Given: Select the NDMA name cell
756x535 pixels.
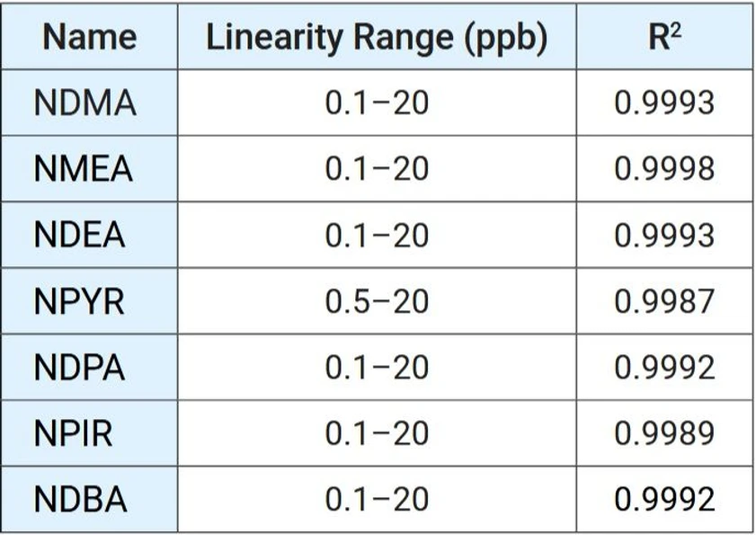Looking at the screenshot, I should click(x=90, y=103).
